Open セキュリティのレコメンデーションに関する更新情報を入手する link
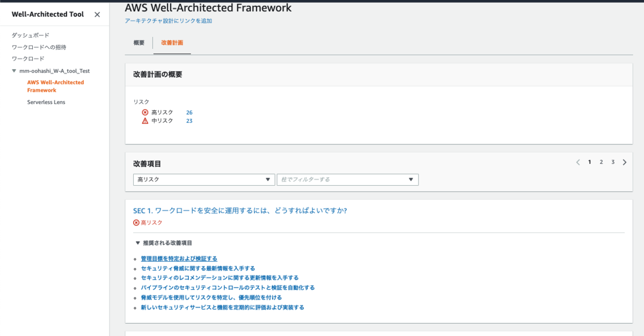644x336 pixels. coord(220,278)
